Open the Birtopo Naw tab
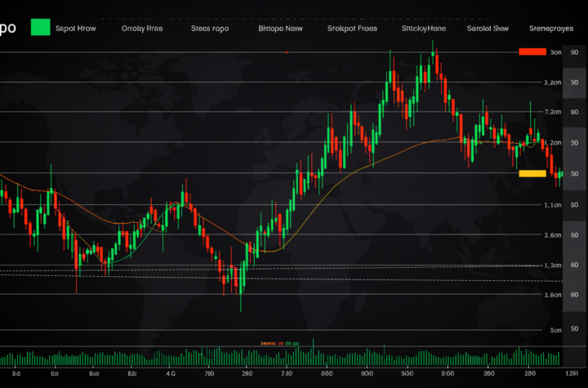The image size is (588, 388). (281, 29)
